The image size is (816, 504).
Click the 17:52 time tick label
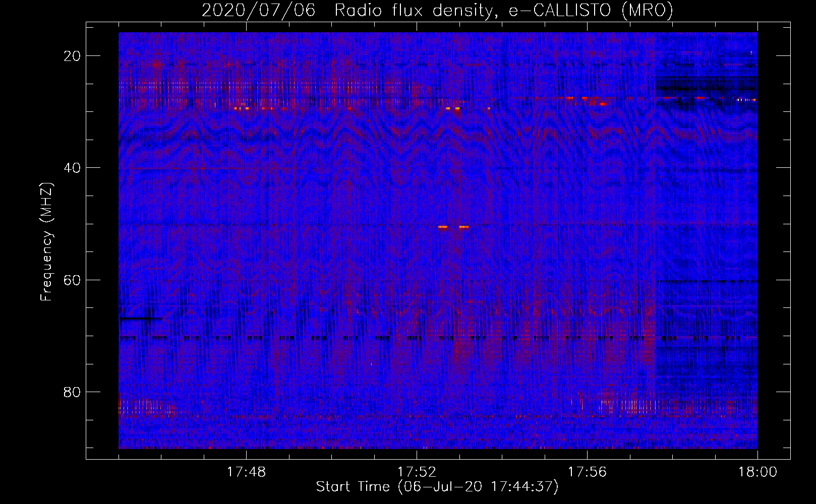click(x=417, y=472)
